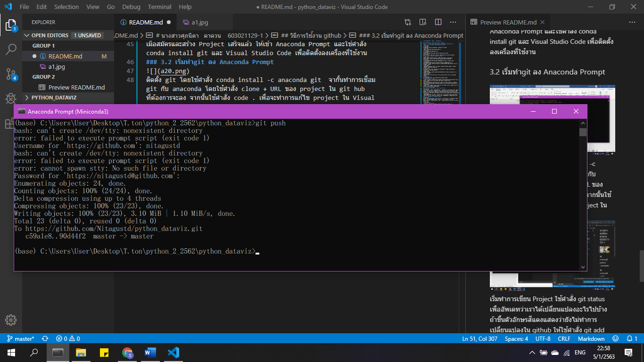Screen dimensions: 644x362
Task: Switch to the README.md editor tab
Action: [x=145, y=22]
